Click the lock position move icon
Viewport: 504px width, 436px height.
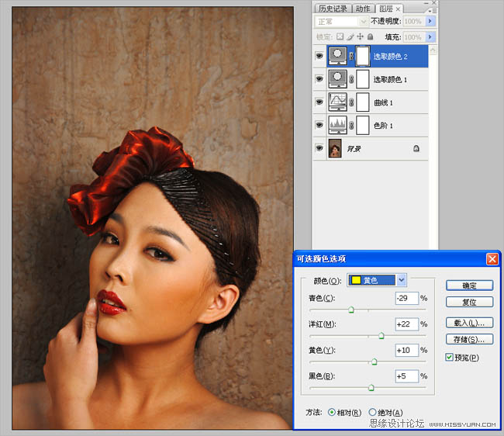[361, 36]
